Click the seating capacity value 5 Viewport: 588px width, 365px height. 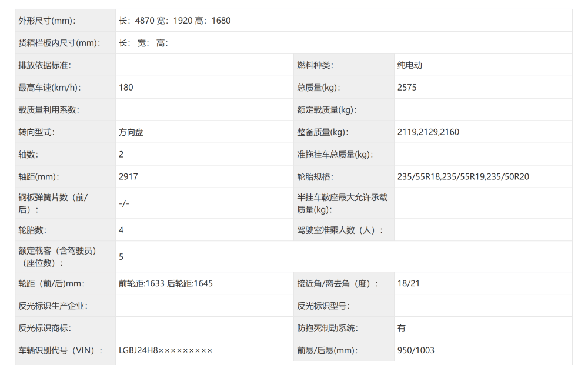[x=120, y=256]
